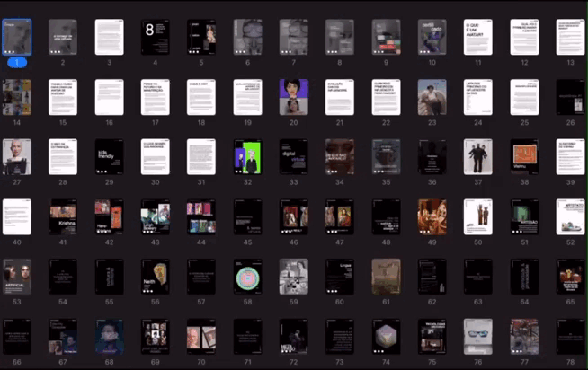Open page 77 red-toned photo thumbnail
This screenshot has height=370, width=588.
[x=524, y=337]
